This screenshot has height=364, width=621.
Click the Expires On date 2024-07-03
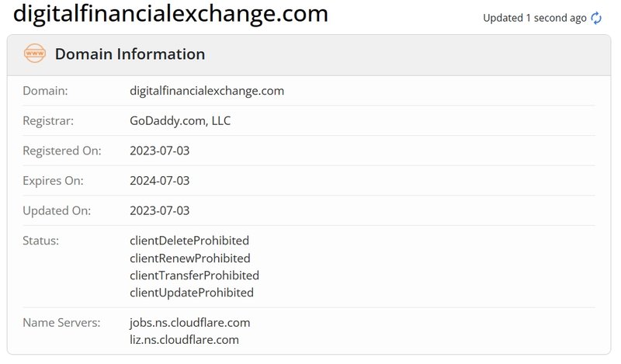click(160, 181)
